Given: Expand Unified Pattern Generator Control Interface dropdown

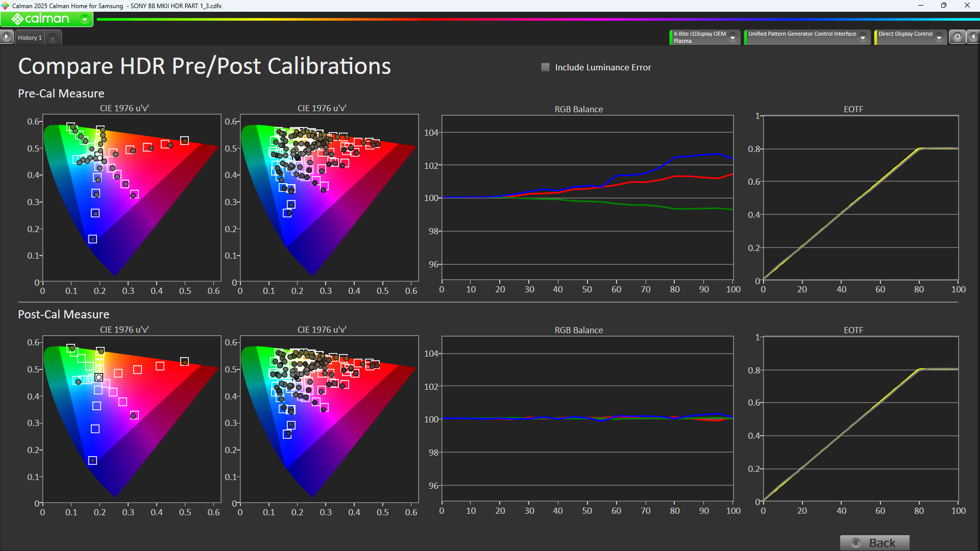Looking at the screenshot, I should tap(863, 37).
